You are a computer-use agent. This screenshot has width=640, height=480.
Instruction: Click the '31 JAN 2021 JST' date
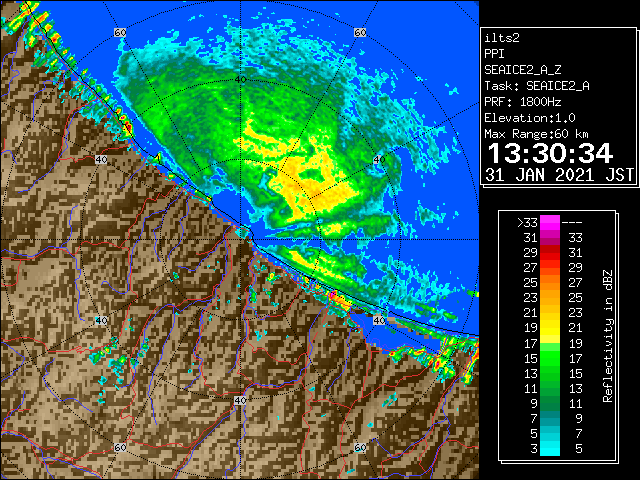(x=559, y=175)
